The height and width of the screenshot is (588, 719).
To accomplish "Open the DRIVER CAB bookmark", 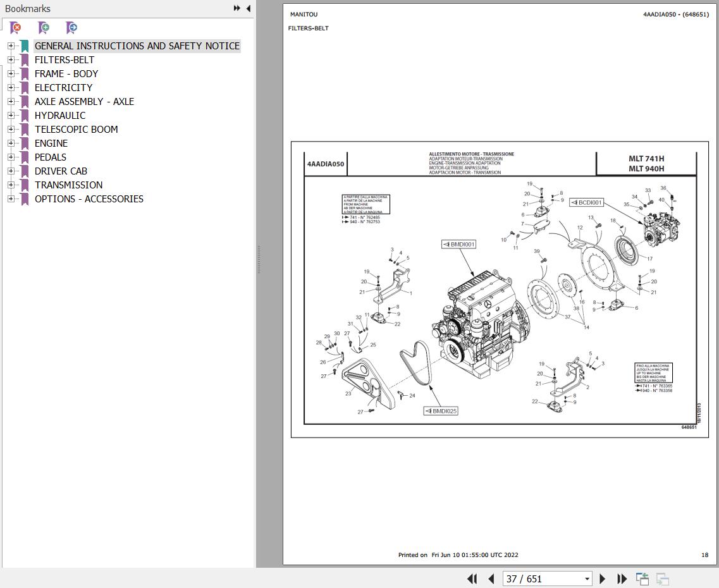I will click(x=61, y=171).
